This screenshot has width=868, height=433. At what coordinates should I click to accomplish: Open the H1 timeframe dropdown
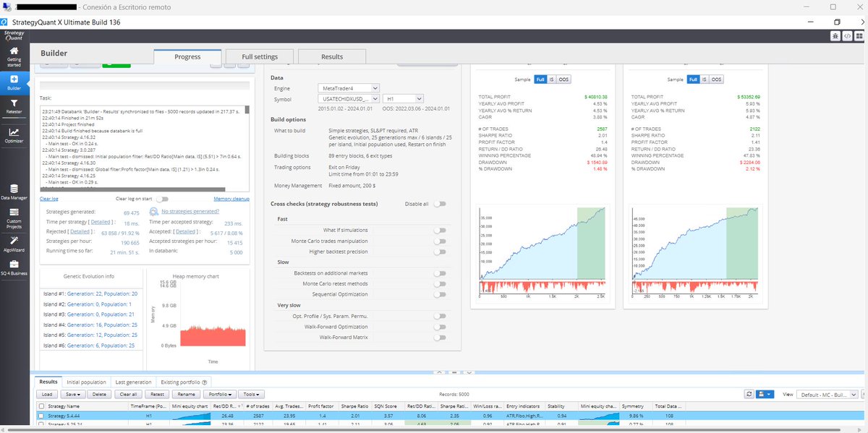[403, 98]
